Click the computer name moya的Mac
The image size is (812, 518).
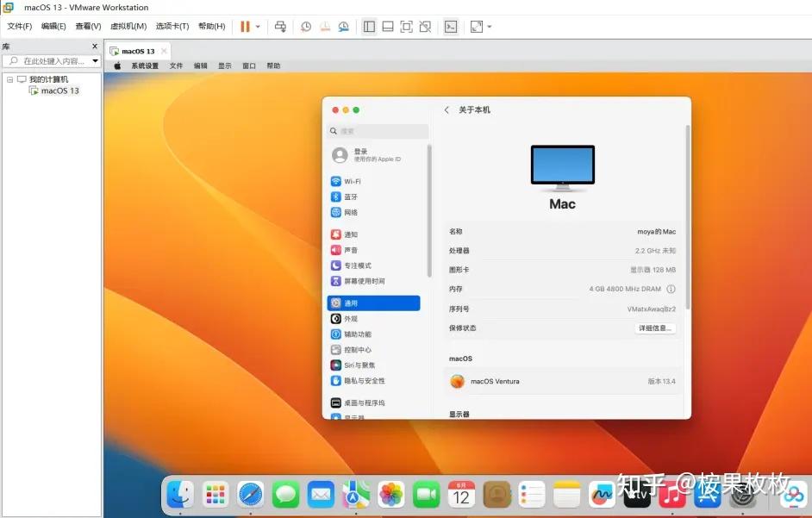pos(656,232)
